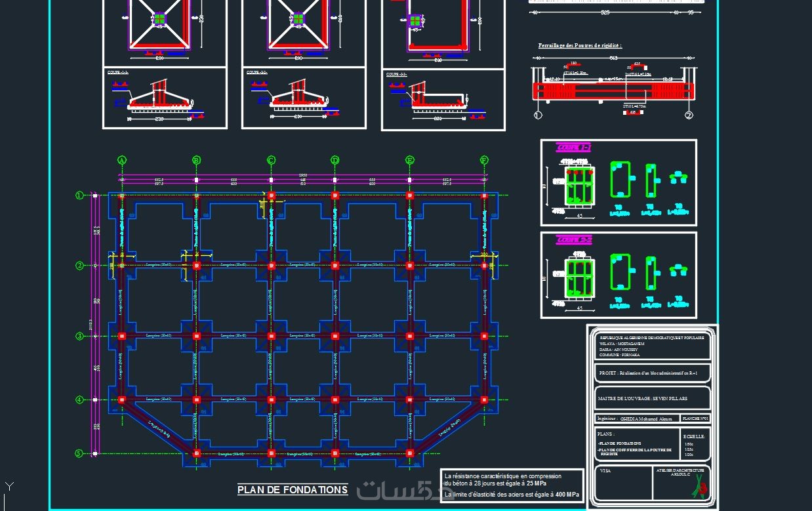Viewport: 812px width, 511px height.
Task: Click the ECHELLE scale box
Action: [x=696, y=445]
